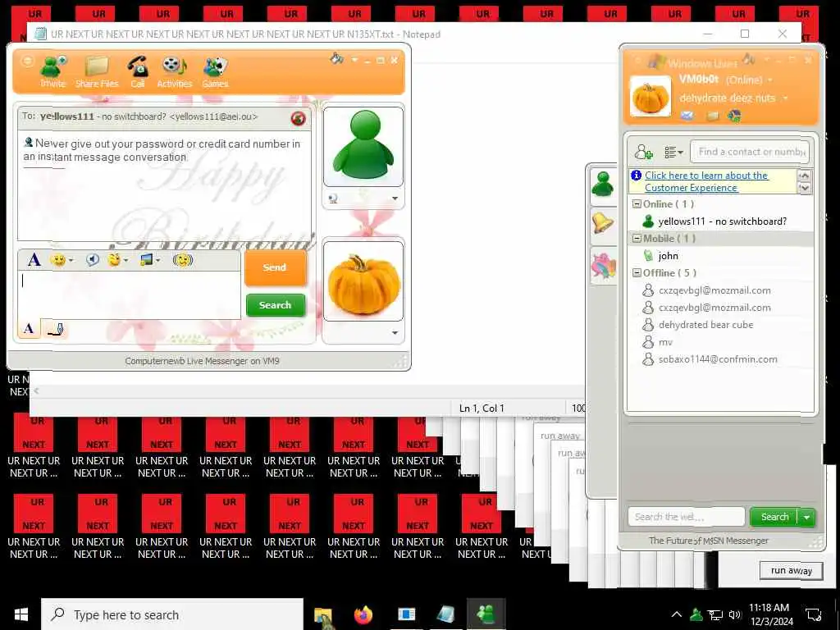Click the pumpkin display picture in chat window
Image resolution: width=840 pixels, height=630 pixels.
[x=363, y=281]
